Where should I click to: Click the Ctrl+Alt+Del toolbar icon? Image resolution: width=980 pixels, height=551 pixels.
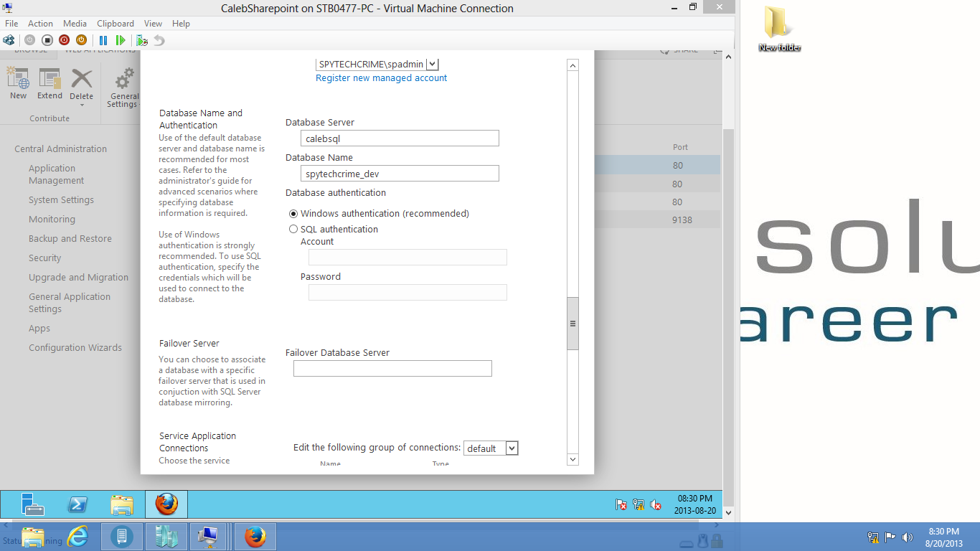9,40
